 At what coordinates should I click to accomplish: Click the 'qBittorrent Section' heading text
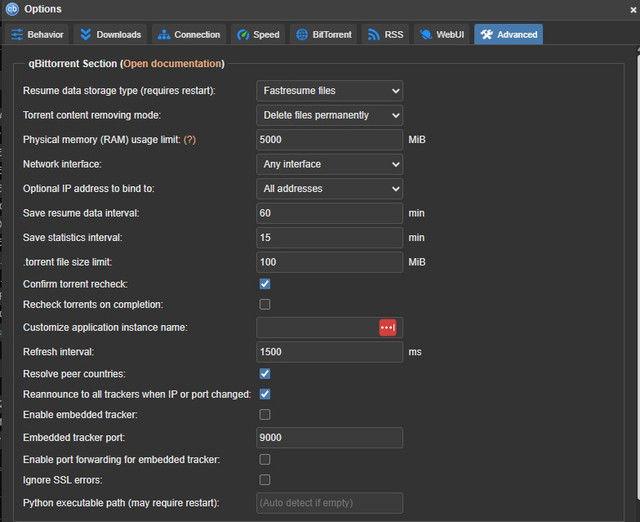pyautogui.click(x=73, y=64)
